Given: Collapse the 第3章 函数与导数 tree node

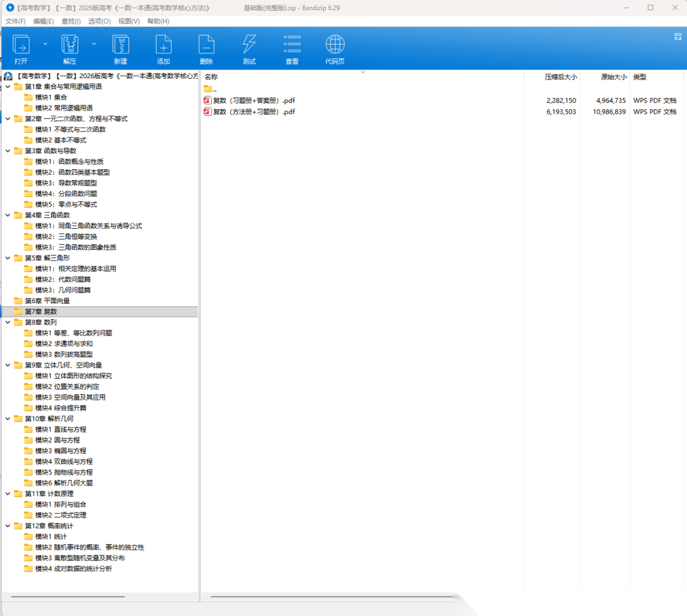Looking at the screenshot, I should point(8,151).
